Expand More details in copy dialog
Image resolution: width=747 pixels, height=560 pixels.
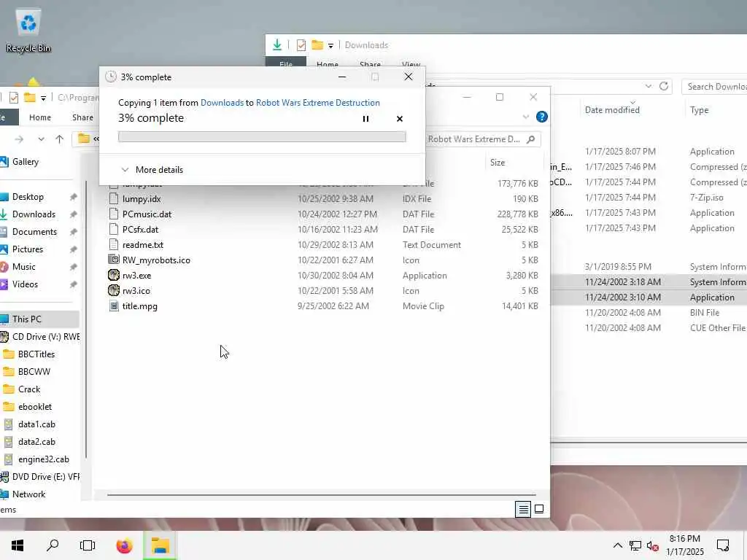[152, 169]
